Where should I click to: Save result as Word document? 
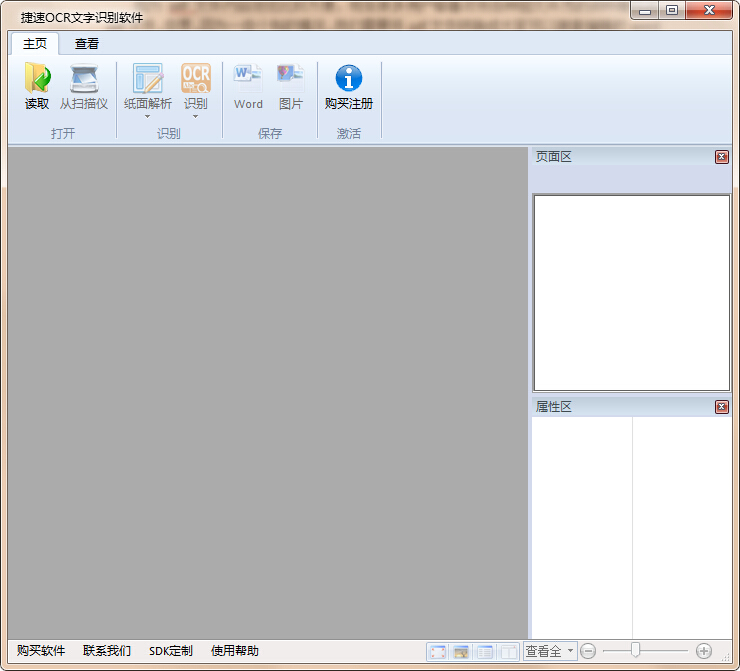pyautogui.click(x=248, y=87)
